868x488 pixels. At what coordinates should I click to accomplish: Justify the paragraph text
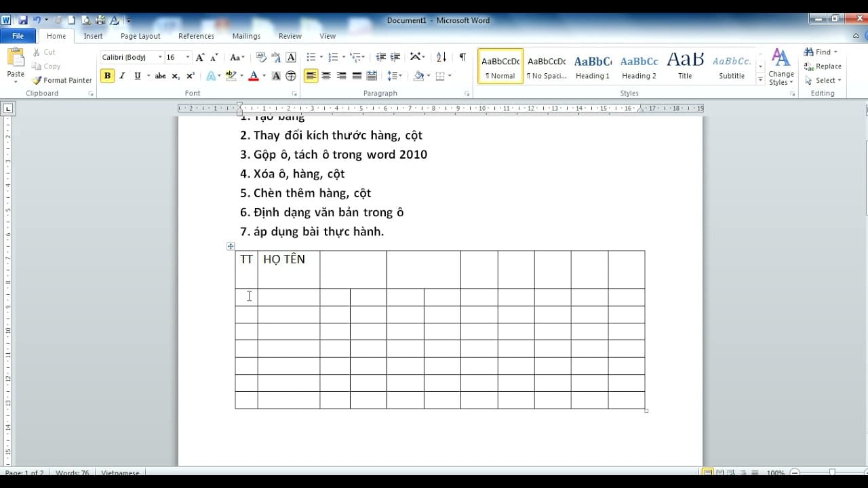(x=357, y=76)
